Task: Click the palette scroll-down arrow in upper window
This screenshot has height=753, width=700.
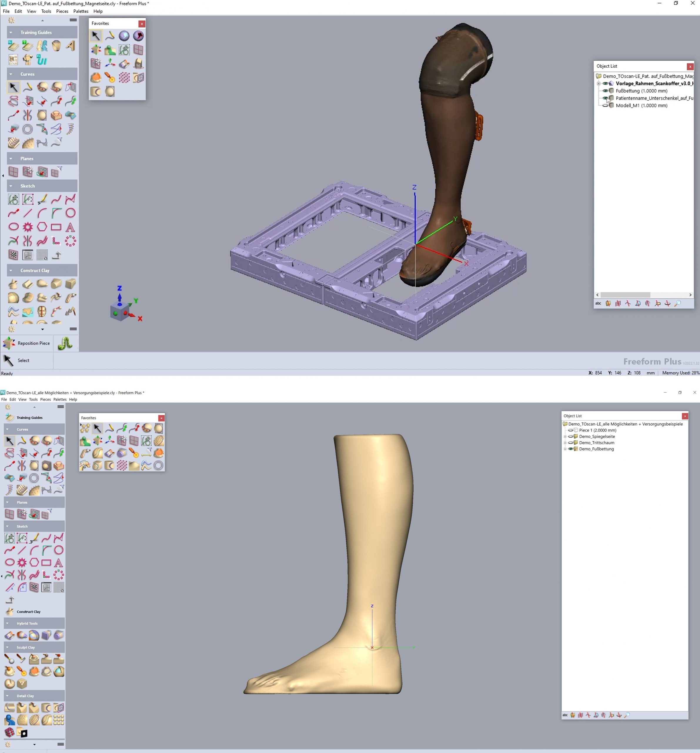Action: (x=42, y=329)
